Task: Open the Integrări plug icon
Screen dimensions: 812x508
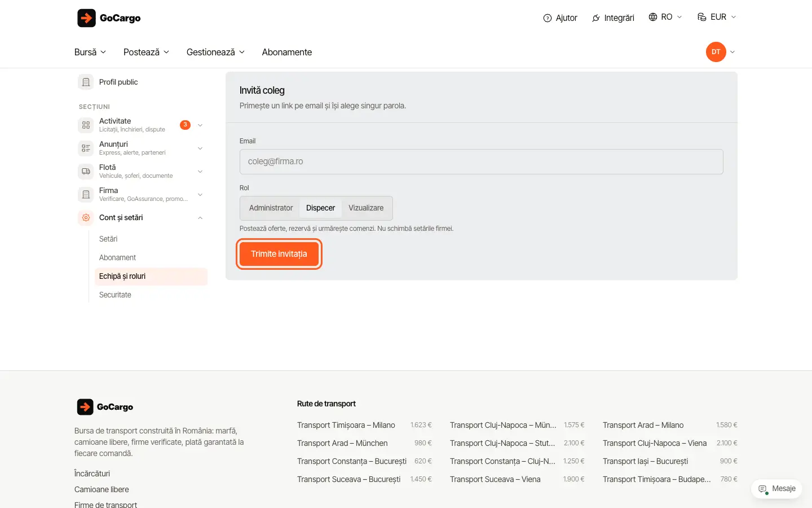Action: pyautogui.click(x=596, y=18)
